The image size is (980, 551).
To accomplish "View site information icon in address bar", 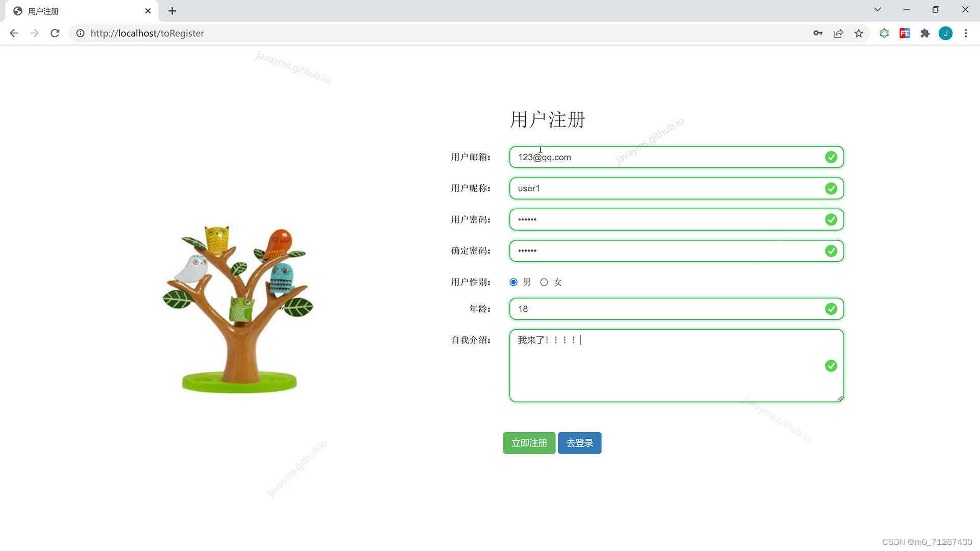I will point(80,33).
